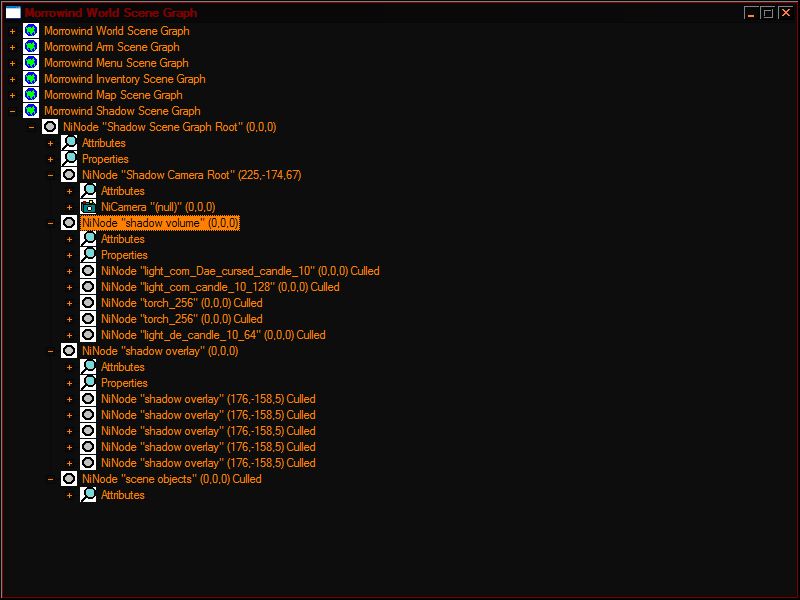Expand the Morrowind World Scene Graph tree node

coord(12,31)
